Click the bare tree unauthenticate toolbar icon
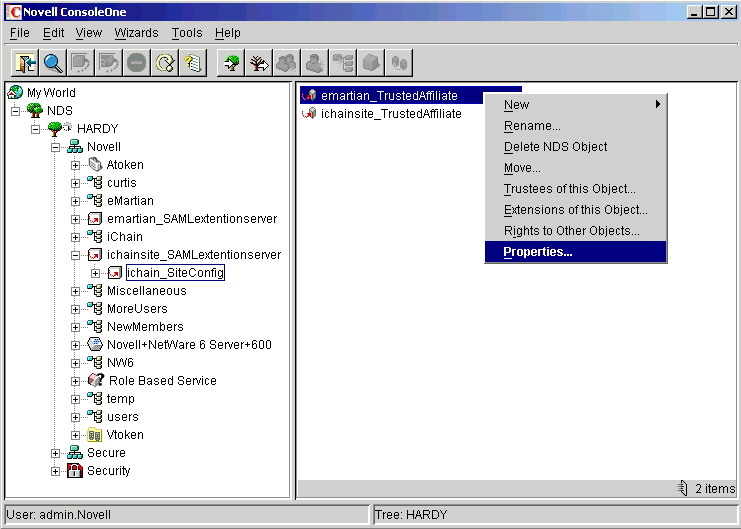Viewport: 741px width, 529px height. point(258,62)
